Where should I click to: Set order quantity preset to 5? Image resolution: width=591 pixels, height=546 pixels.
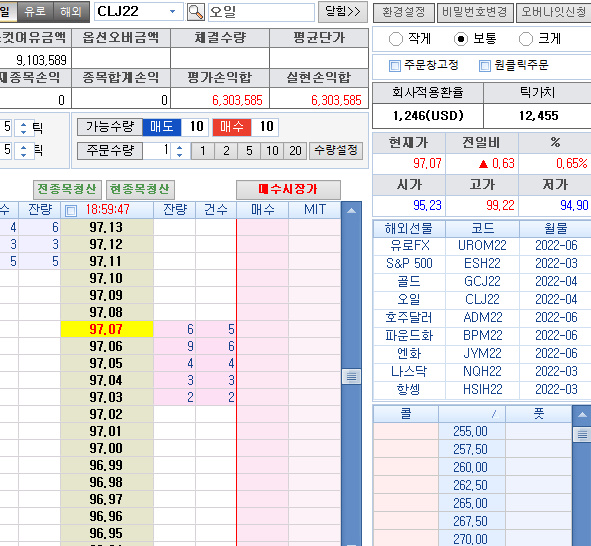[249, 151]
